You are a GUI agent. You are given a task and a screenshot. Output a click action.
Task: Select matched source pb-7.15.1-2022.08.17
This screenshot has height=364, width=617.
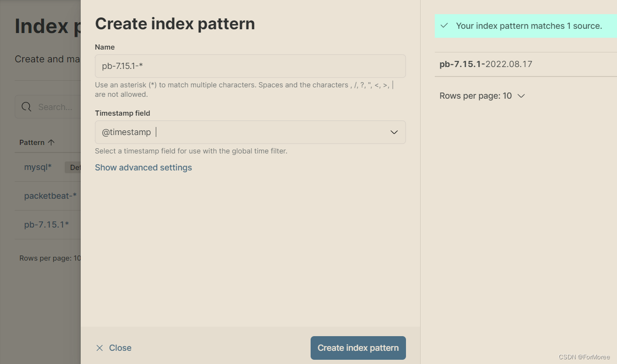[486, 64]
